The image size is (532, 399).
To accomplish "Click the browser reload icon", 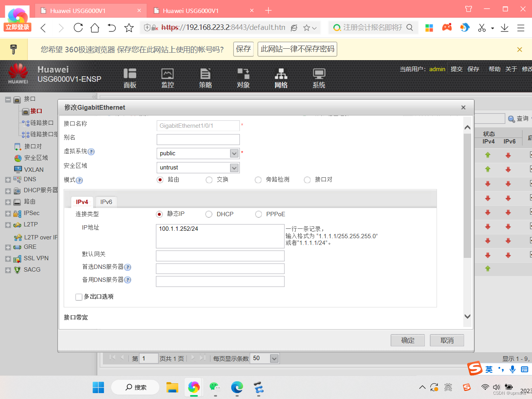I will (x=78, y=28).
